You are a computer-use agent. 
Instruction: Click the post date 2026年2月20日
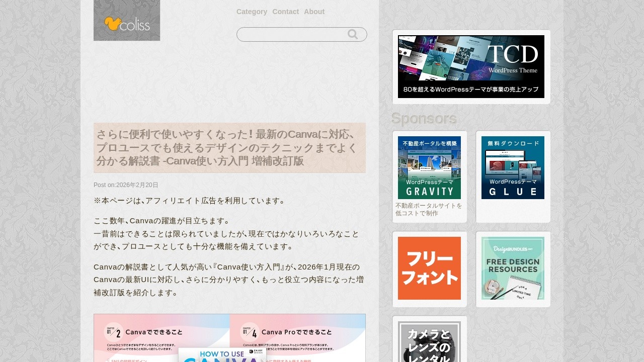[x=137, y=185]
